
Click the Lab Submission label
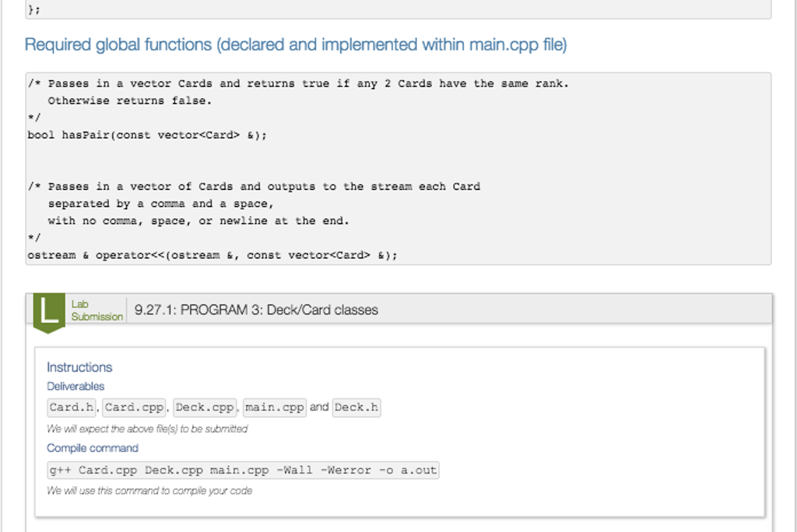(x=97, y=310)
